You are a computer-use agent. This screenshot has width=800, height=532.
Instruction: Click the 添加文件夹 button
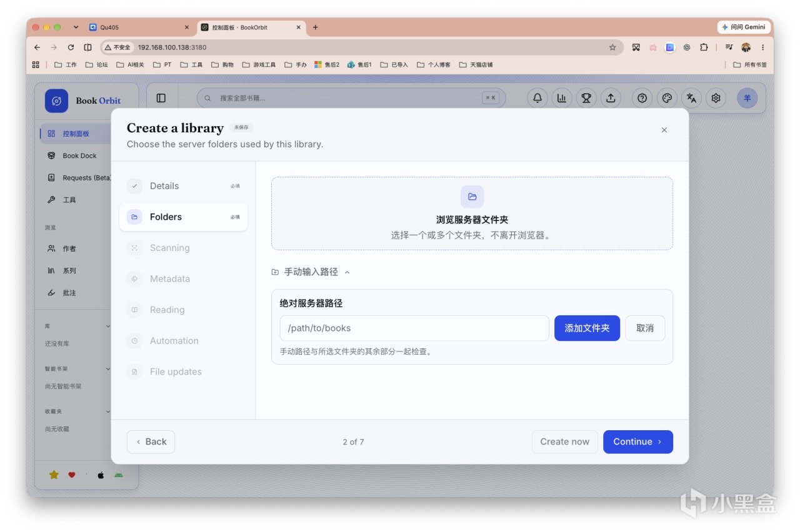click(x=587, y=328)
